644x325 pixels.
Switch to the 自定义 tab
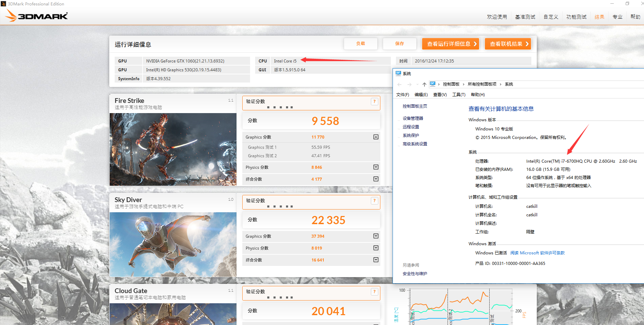(x=551, y=17)
